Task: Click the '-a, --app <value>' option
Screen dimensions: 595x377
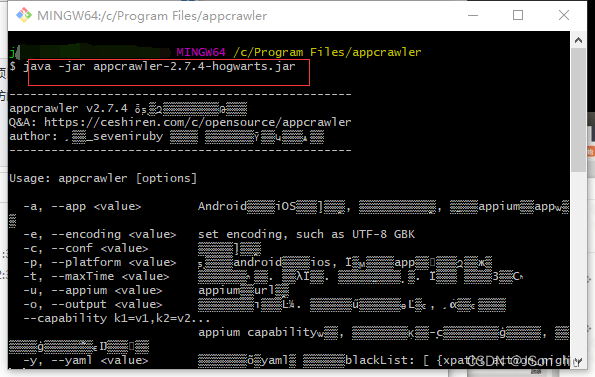Action: (82, 206)
